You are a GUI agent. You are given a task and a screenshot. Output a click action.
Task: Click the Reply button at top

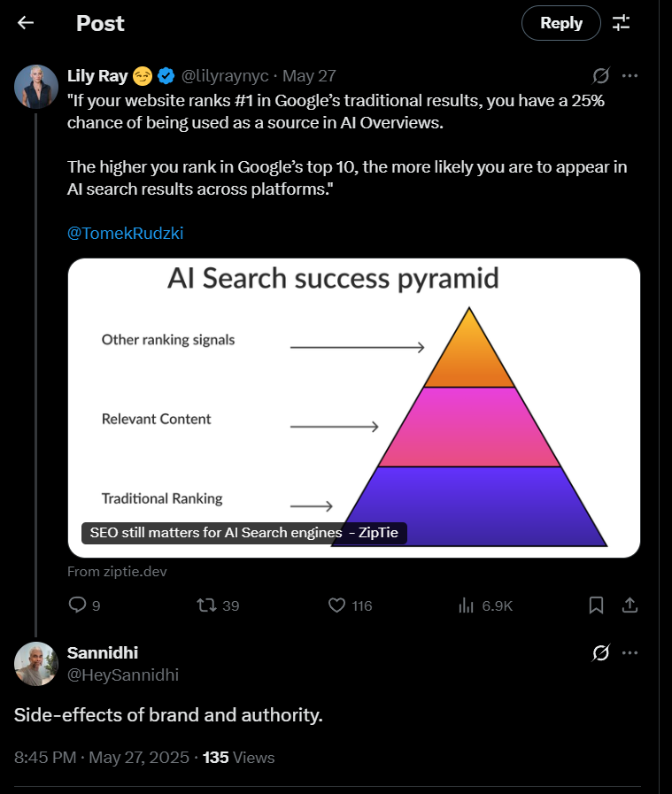(x=561, y=23)
